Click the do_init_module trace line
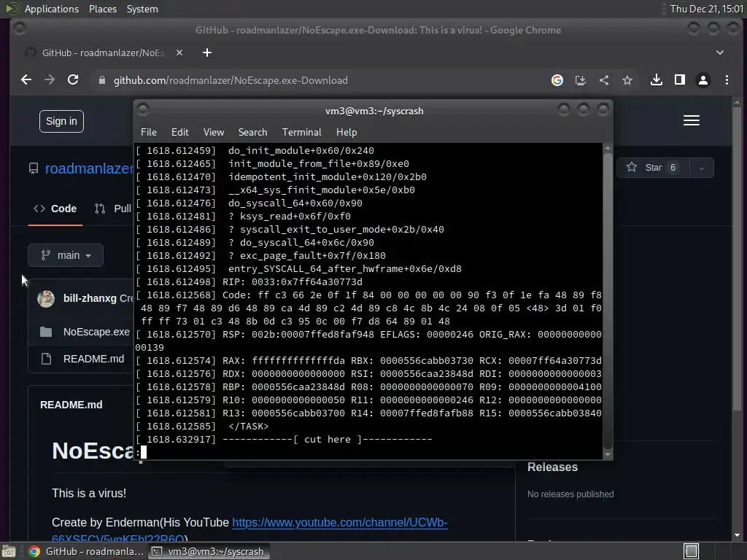 pos(301,150)
